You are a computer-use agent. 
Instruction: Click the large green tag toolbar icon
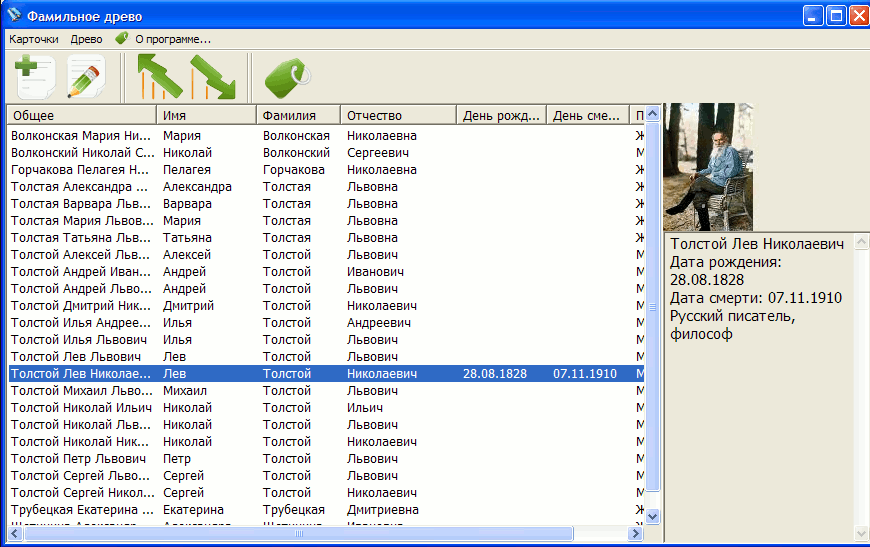[287, 77]
